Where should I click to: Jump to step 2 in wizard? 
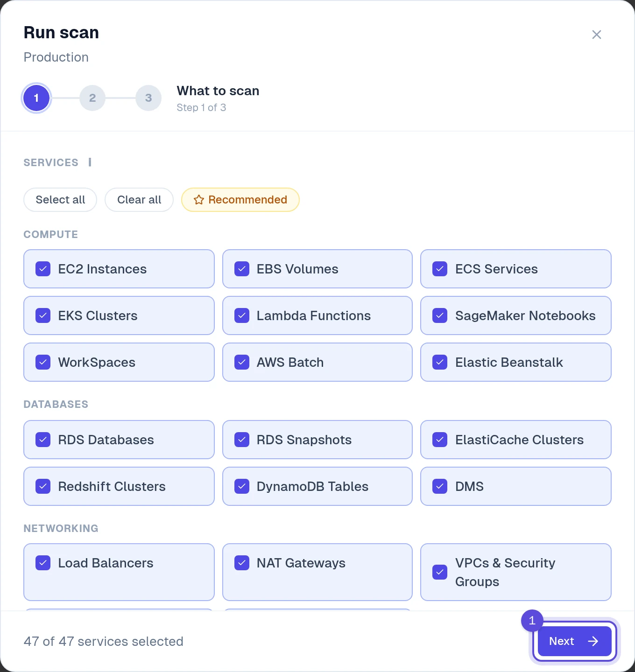click(x=92, y=98)
